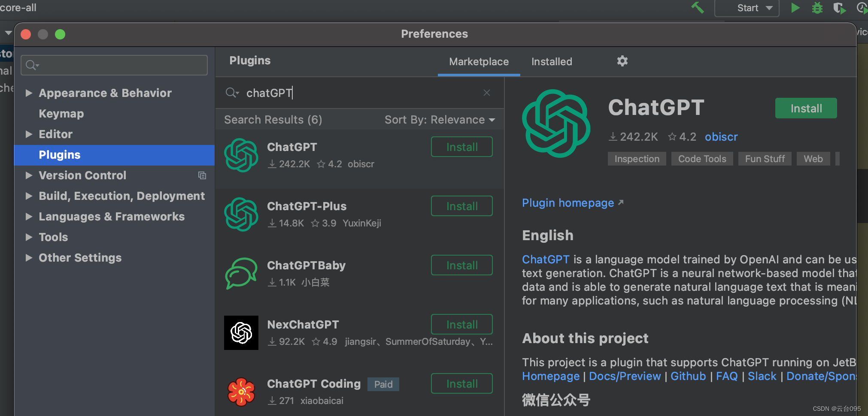Install the ChatGPT Coding plugin
868x416 pixels.
coord(461,384)
